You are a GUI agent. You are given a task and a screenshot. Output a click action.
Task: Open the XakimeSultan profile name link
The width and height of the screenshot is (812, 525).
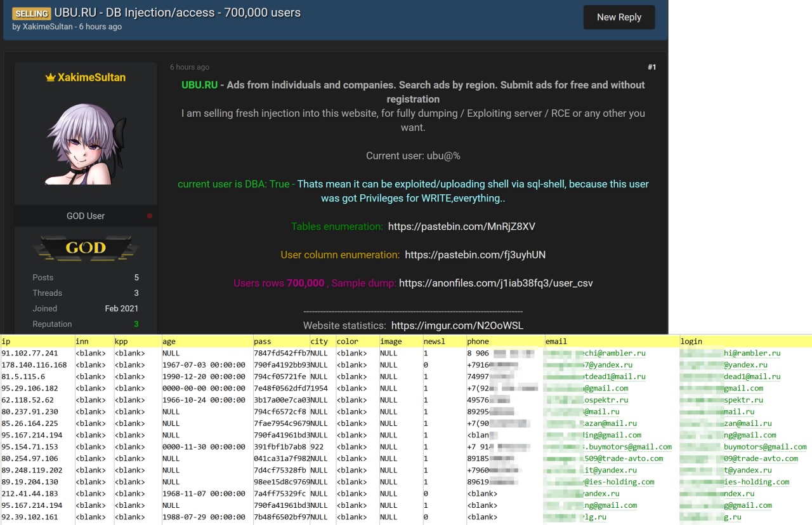point(92,77)
